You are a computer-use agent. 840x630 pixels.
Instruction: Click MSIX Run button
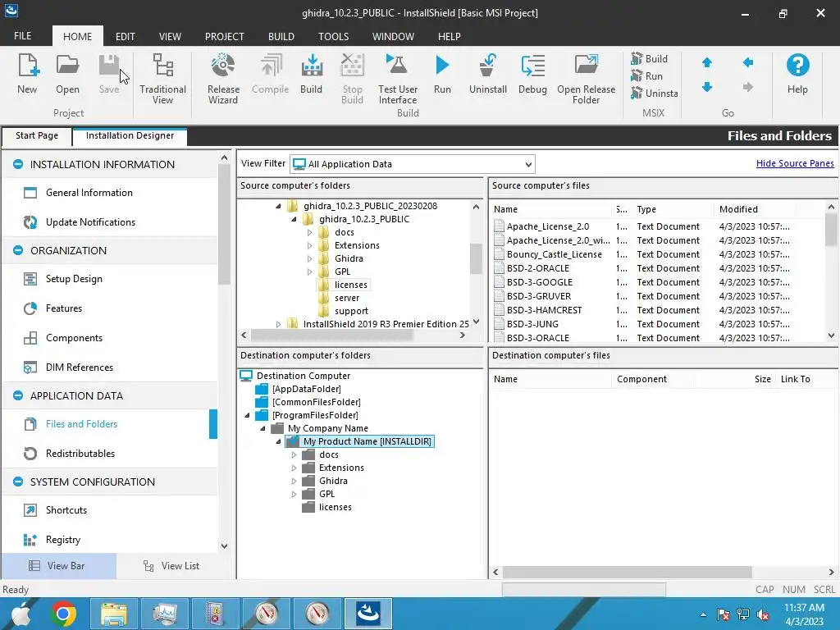click(646, 75)
